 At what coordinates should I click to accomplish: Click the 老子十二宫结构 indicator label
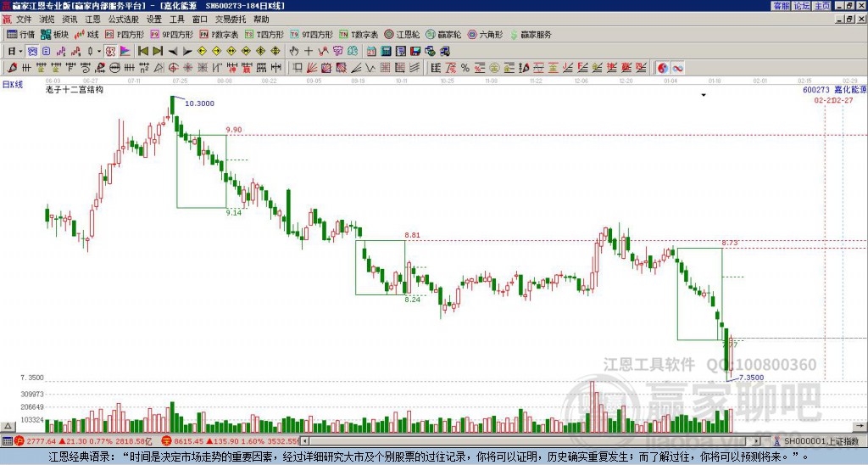coord(75,90)
